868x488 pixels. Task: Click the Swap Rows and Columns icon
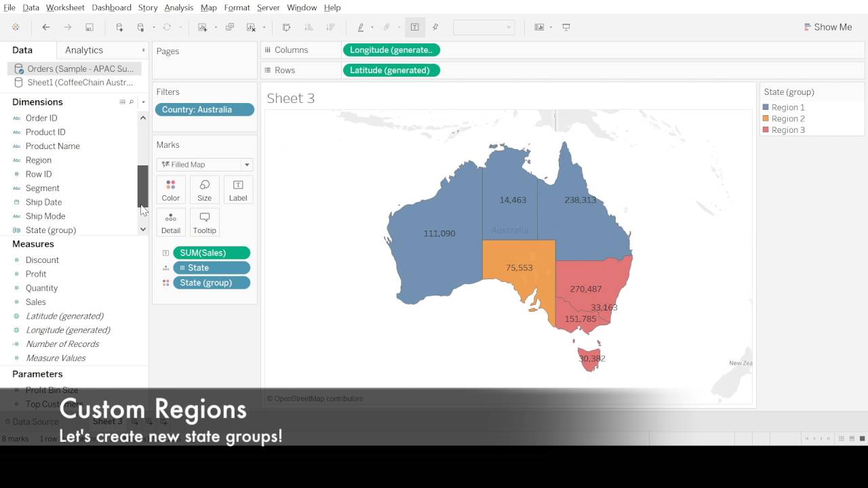pos(286,27)
